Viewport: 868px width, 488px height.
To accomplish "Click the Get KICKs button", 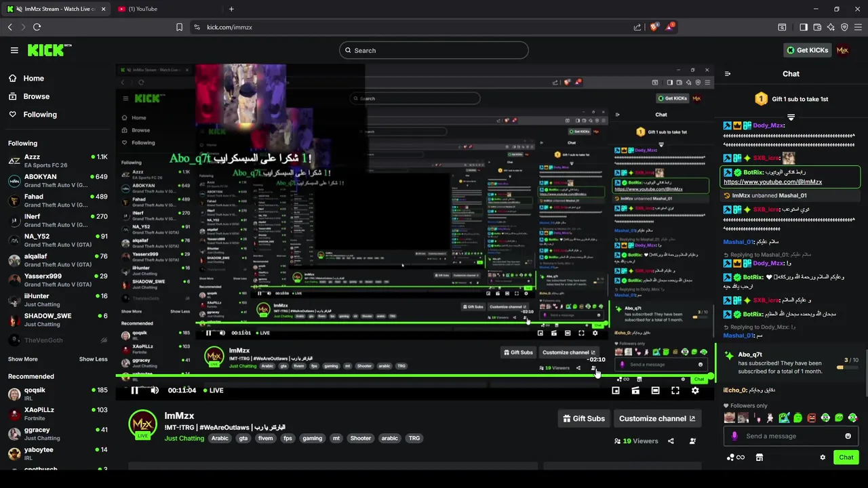I will [x=807, y=50].
